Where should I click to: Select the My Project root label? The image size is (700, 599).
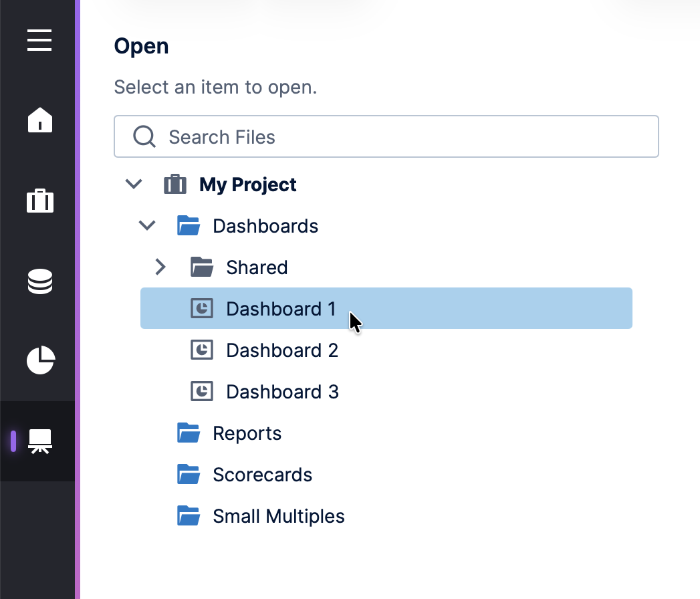click(x=247, y=185)
